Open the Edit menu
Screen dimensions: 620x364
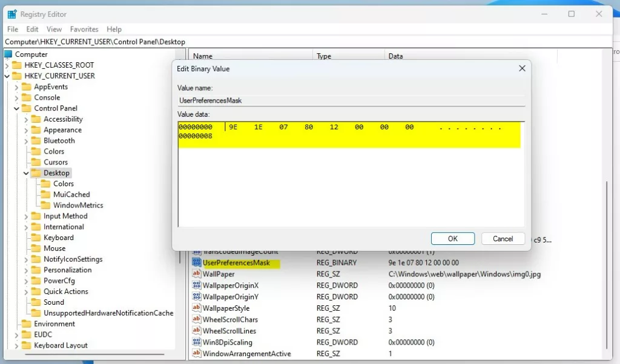(32, 29)
